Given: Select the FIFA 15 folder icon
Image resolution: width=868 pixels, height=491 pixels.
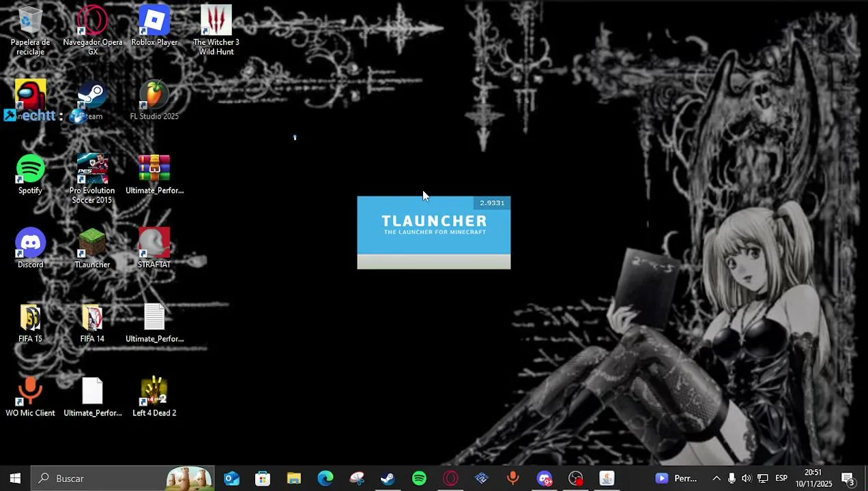Looking at the screenshot, I should [30, 323].
